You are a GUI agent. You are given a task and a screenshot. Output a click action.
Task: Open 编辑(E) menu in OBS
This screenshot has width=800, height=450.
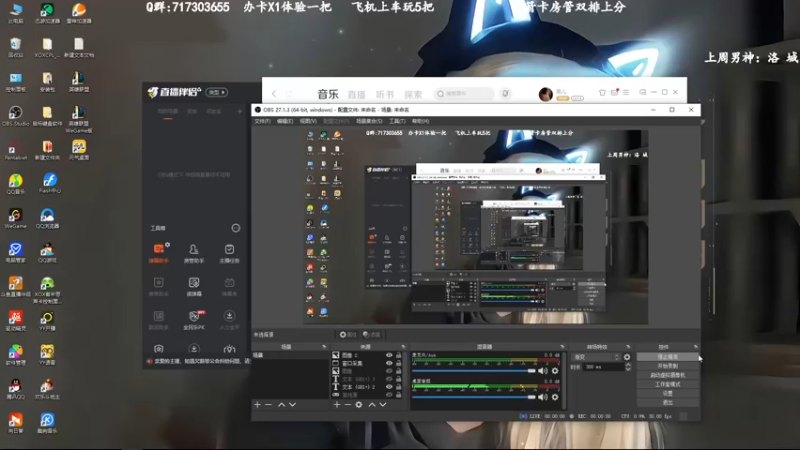(x=285, y=121)
